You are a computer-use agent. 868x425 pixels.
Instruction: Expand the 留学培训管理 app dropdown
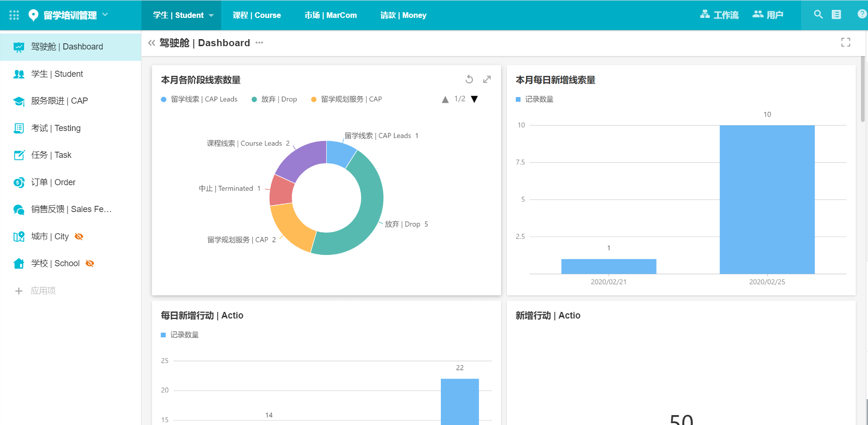click(105, 15)
